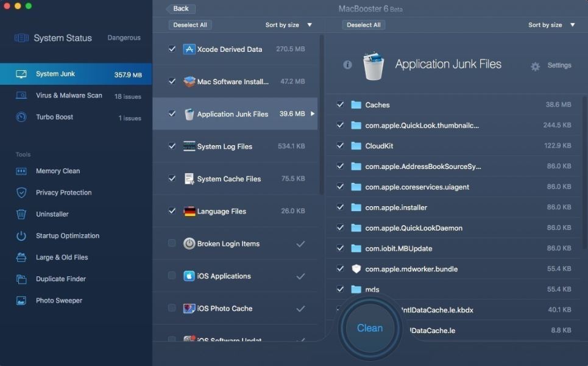Expand the Application Junk Files arrow
Image resolution: width=588 pixels, height=366 pixels.
click(x=313, y=113)
